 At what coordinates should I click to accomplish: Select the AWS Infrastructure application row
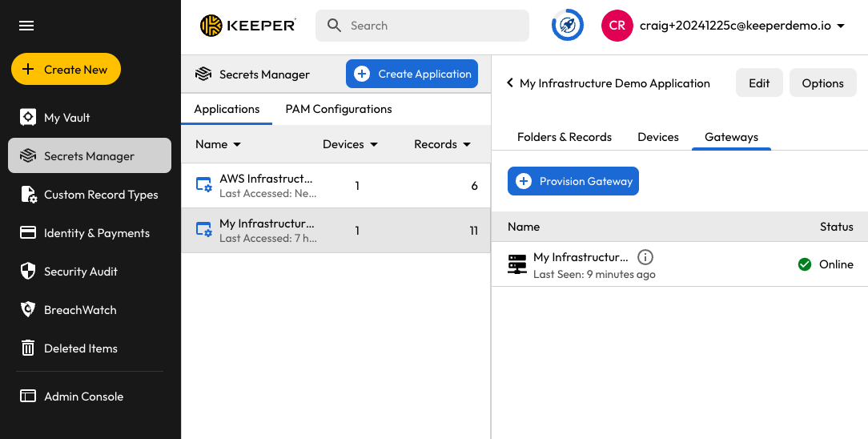[x=336, y=186]
